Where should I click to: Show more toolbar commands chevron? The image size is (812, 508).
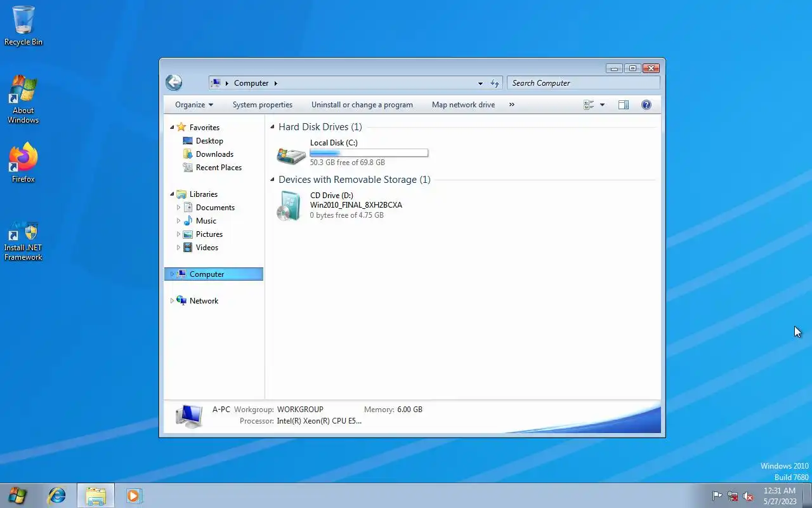pyautogui.click(x=512, y=105)
